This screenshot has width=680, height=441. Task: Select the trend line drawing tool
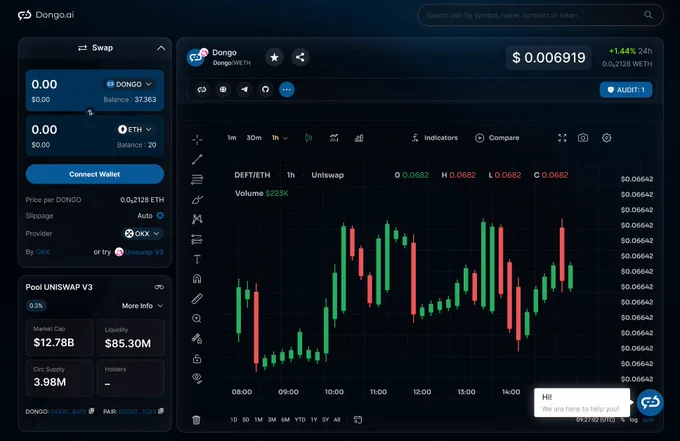point(197,160)
